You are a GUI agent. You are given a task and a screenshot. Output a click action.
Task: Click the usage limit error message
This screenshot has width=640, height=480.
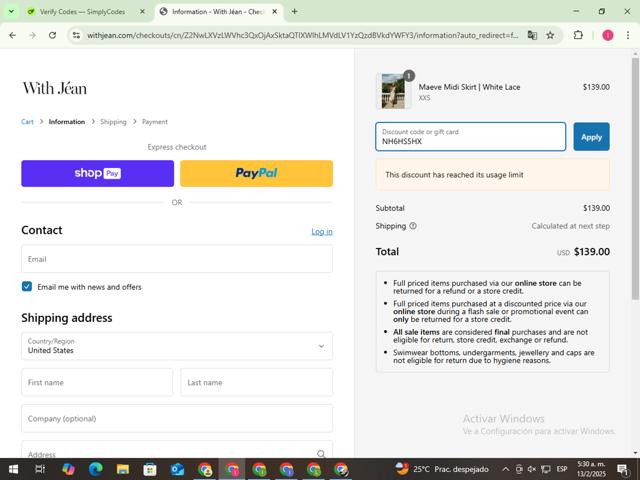[492, 175]
